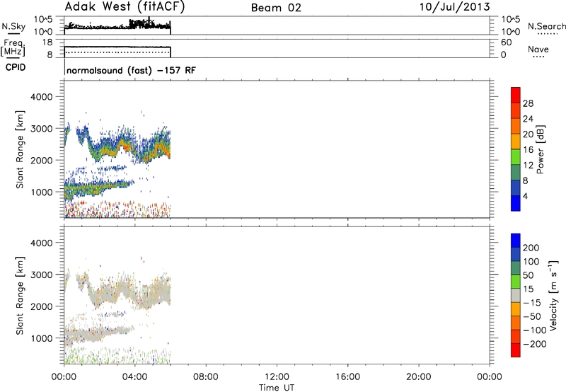The height and width of the screenshot is (392, 566).
Task: Click the red bottom of velocity color bar
Action: [516, 350]
